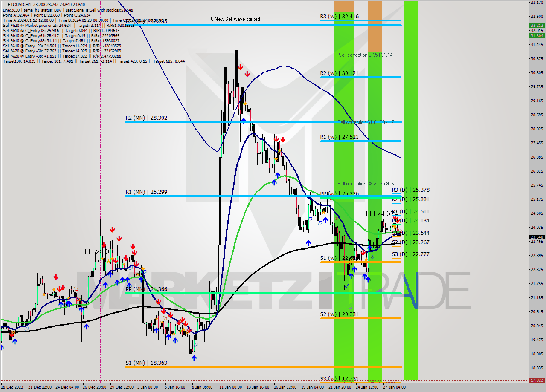The height and width of the screenshot is (392, 546).
Task: Click the '26 Dec 20:00' date label
Action: pyautogui.click(x=95, y=387)
